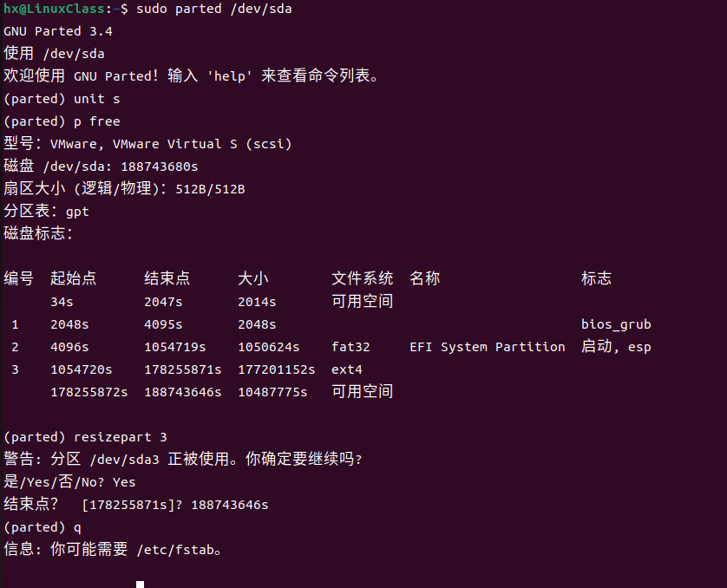Click the entered end value 188743646s
Screen dimensions: 727x588
pos(229,505)
